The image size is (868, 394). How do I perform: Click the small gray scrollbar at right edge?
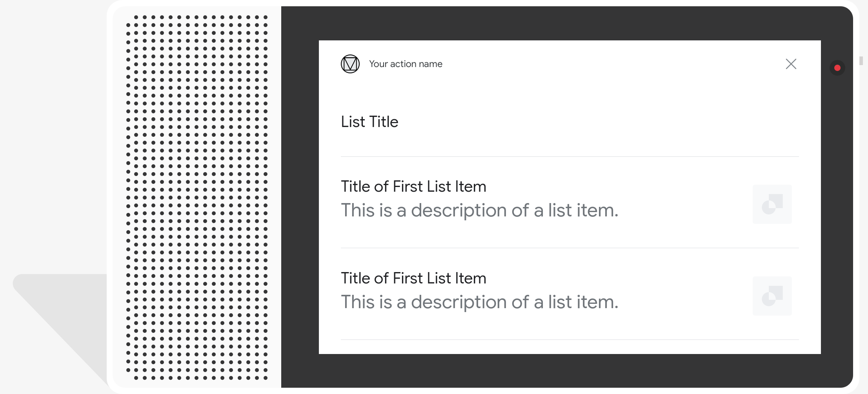861,61
